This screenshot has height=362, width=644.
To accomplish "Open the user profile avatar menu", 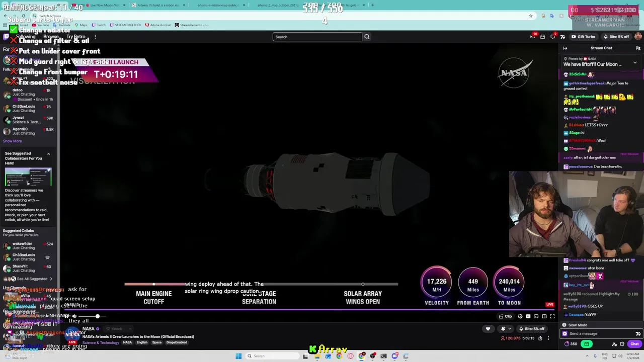I will [638, 36].
